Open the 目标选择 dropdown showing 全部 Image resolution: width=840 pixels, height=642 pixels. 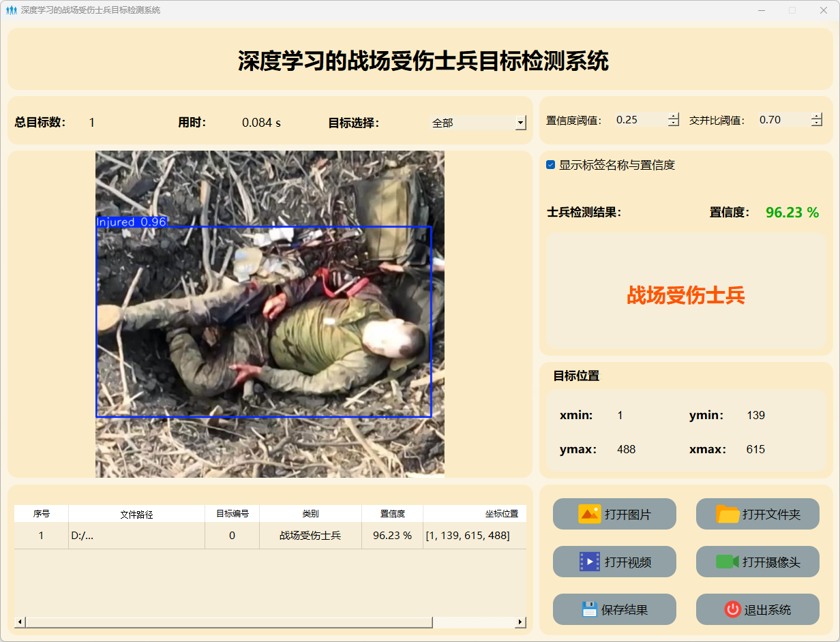(x=520, y=123)
